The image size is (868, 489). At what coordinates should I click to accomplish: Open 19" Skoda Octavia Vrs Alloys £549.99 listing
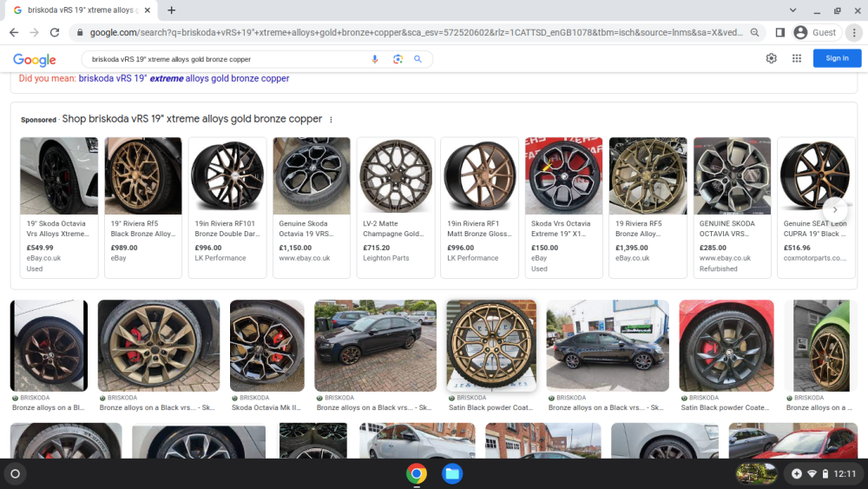[x=59, y=208]
